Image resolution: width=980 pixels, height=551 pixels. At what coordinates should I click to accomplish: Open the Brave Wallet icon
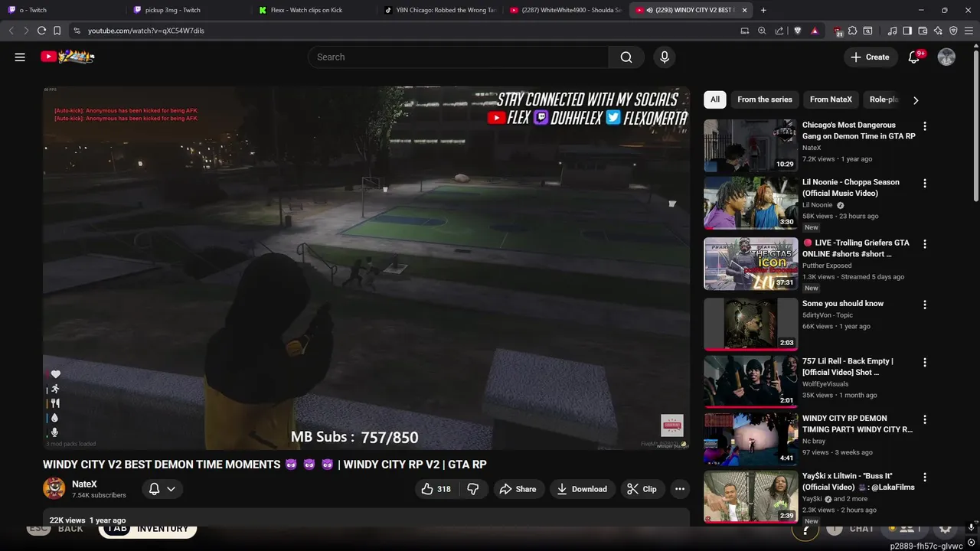click(x=923, y=31)
